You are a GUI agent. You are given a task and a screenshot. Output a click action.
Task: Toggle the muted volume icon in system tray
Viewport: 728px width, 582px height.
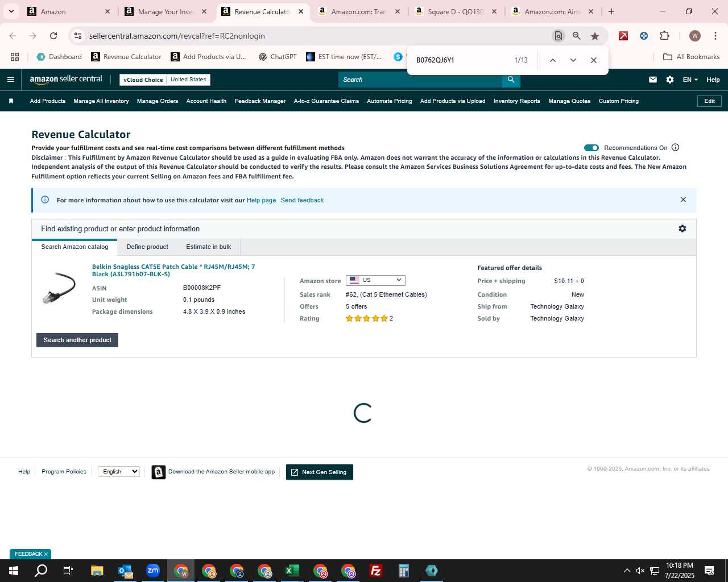640,571
